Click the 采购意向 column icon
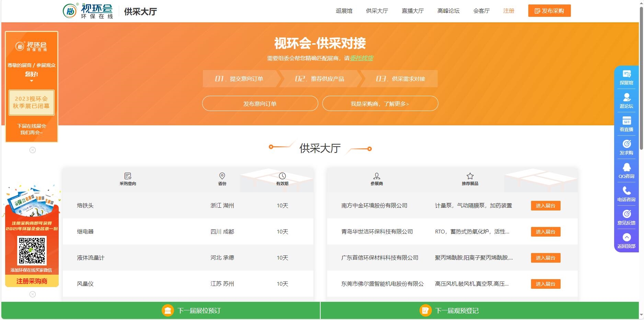644x320 pixels. [128, 176]
